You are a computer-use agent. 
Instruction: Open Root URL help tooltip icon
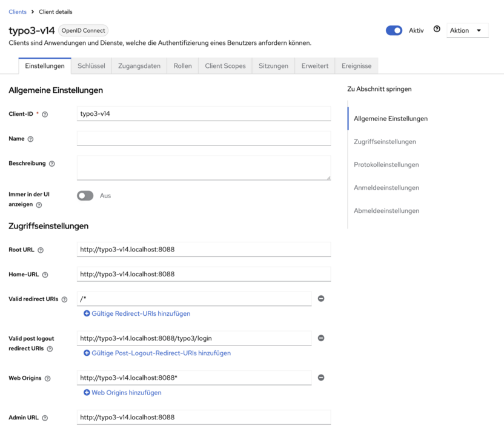[x=41, y=250]
